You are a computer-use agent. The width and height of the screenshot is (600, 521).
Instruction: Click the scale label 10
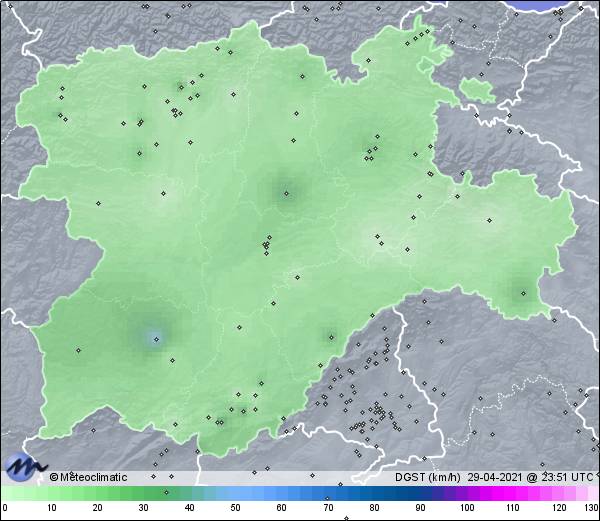tap(52, 508)
